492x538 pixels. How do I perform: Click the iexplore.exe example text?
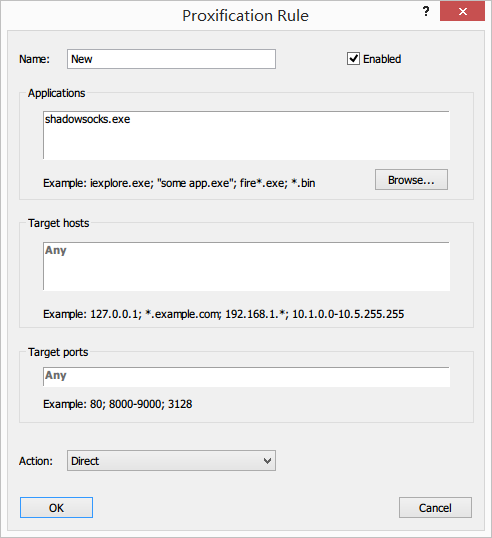121,183
